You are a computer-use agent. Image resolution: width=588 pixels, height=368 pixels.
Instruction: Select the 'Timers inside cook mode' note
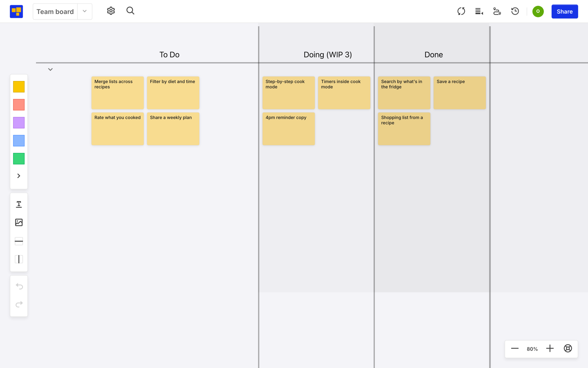(344, 93)
